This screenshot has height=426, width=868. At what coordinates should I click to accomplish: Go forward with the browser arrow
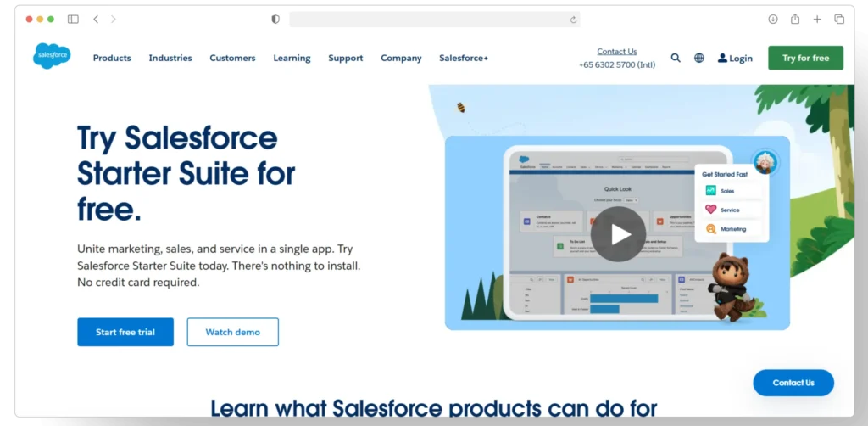click(x=114, y=19)
